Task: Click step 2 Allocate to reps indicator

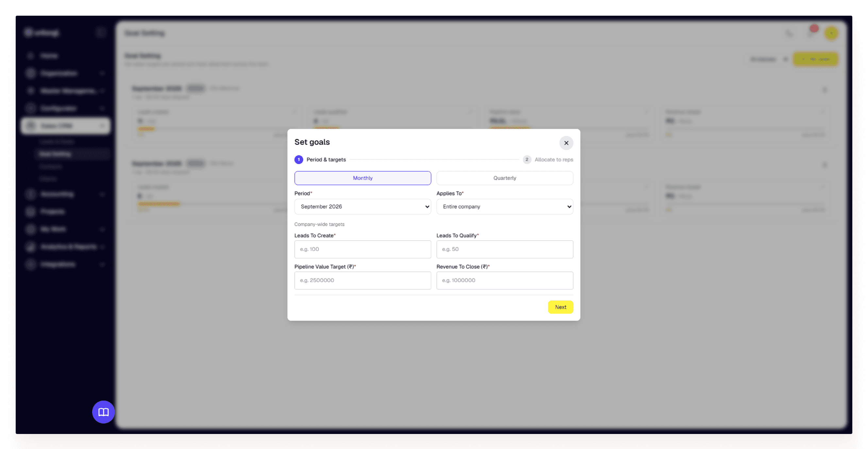Action: (x=548, y=160)
